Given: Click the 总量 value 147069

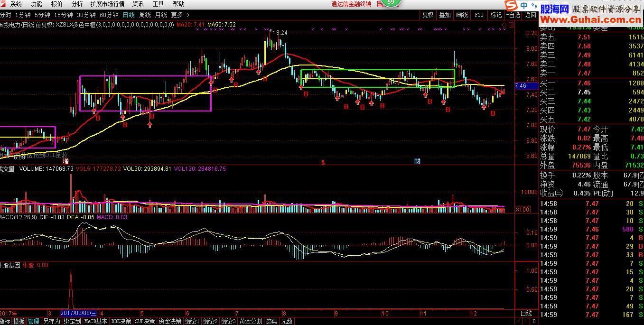Looking at the screenshot, I should 579,156.
